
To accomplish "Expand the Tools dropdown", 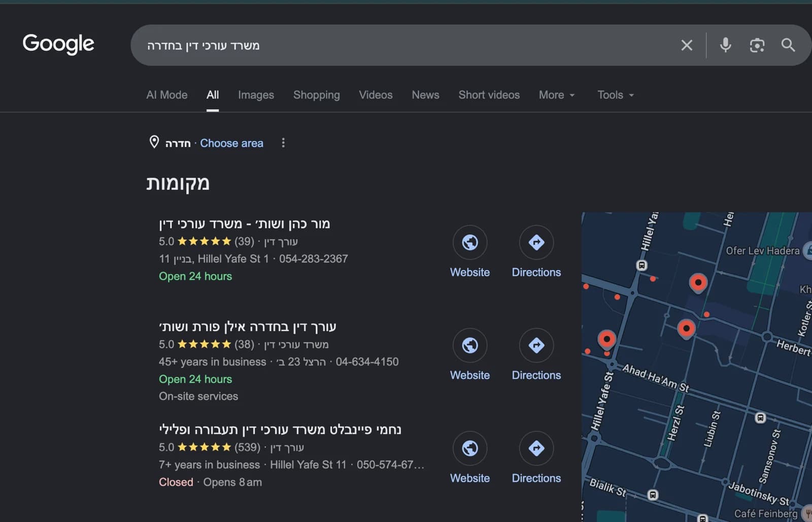I will [x=616, y=95].
